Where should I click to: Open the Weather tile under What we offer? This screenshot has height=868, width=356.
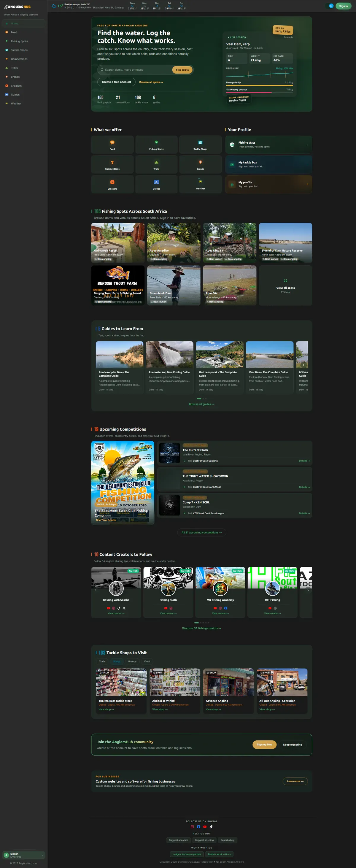(x=200, y=184)
